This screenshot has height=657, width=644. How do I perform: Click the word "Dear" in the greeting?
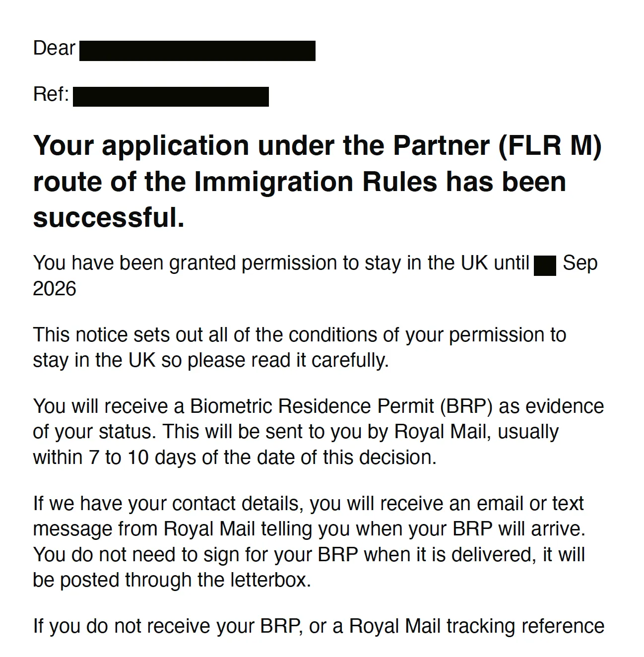pos(54,49)
